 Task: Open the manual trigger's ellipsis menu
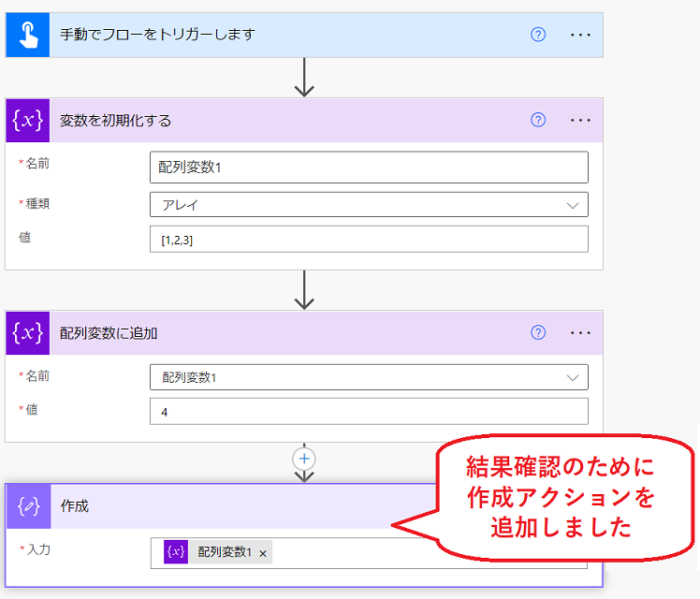coord(580,35)
